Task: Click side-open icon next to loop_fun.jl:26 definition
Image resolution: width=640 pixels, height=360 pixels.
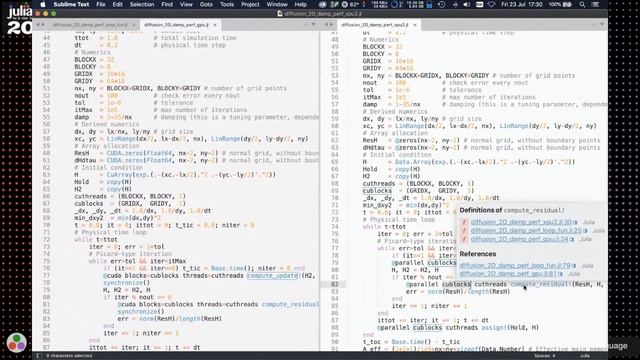Action: (585, 231)
